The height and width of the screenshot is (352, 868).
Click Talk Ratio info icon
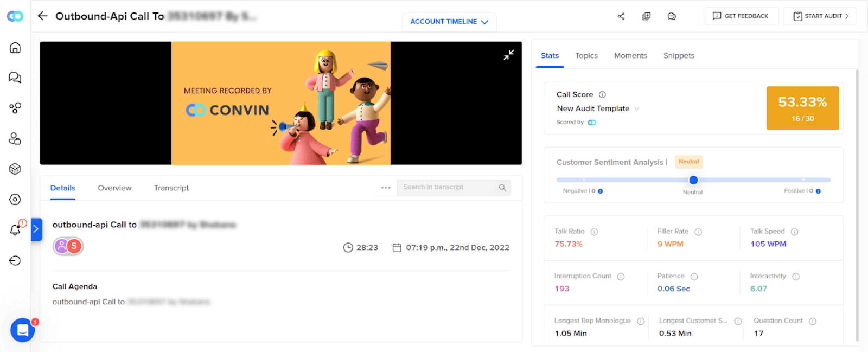point(594,232)
